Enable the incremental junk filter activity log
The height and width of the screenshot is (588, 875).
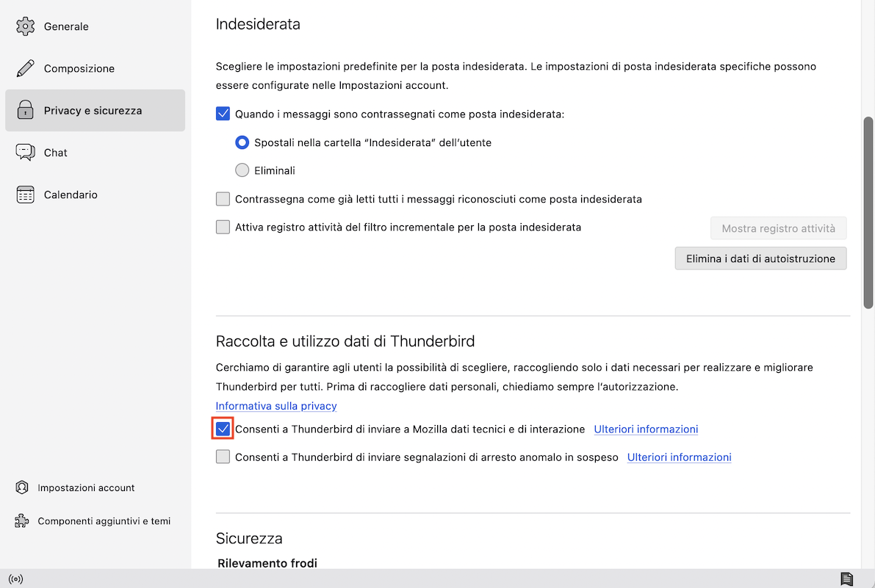223,227
